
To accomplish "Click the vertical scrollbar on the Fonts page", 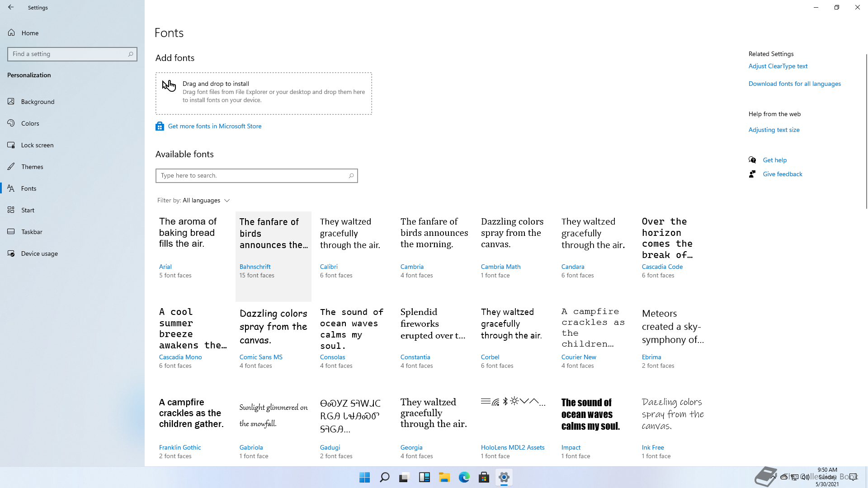I will click(866, 131).
